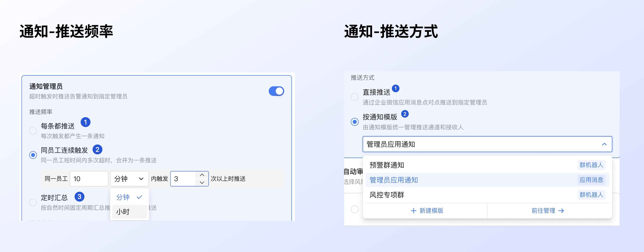Click the checkmark beside selected 分钟
Screen dimensions: 644x252
click(x=140, y=197)
